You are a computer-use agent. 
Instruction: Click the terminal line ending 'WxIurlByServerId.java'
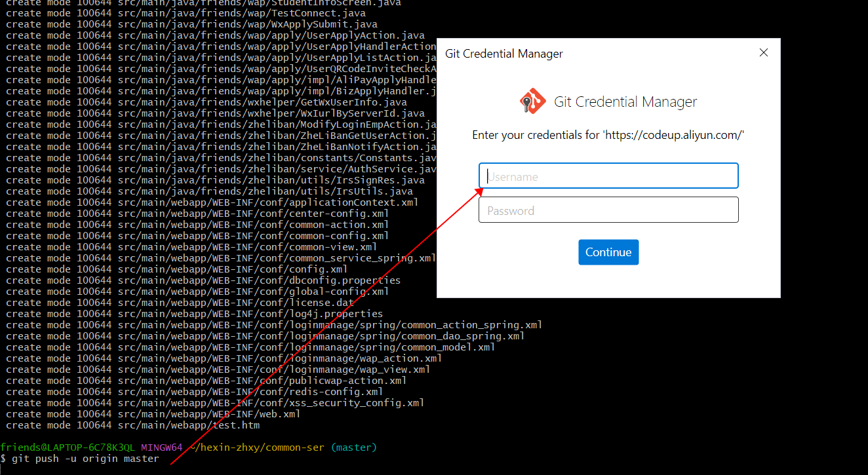[215, 113]
